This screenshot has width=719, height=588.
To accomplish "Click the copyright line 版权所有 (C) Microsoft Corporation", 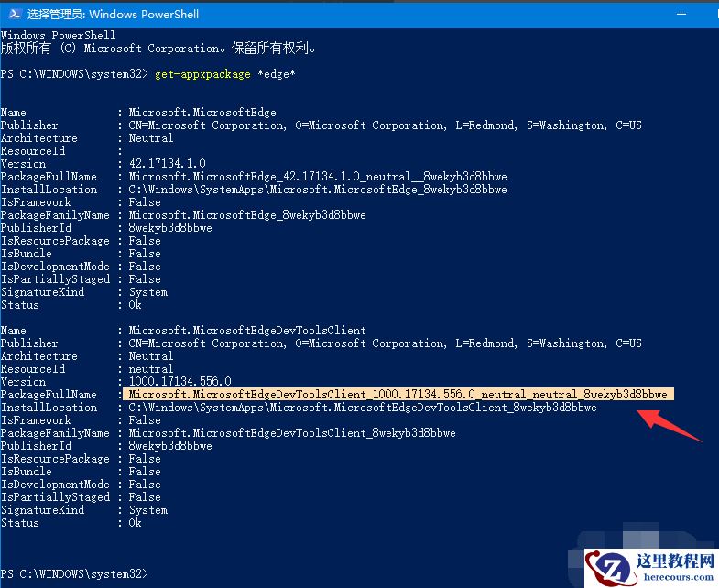I will (x=158, y=49).
